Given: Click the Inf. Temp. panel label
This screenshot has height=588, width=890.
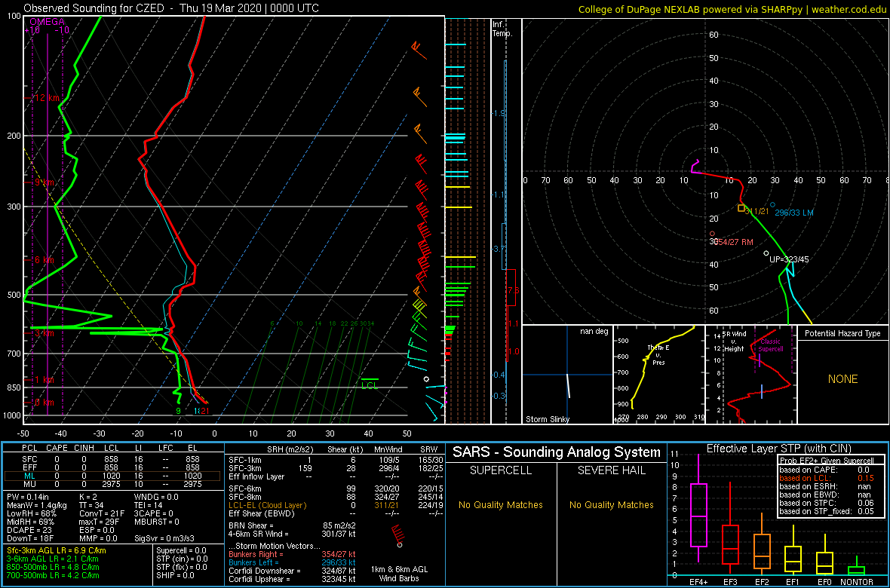Looking at the screenshot, I should pos(503,29).
